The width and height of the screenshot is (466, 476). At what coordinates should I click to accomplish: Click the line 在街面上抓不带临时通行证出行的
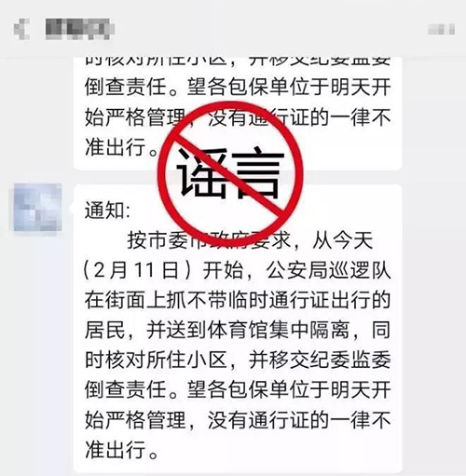point(238,300)
